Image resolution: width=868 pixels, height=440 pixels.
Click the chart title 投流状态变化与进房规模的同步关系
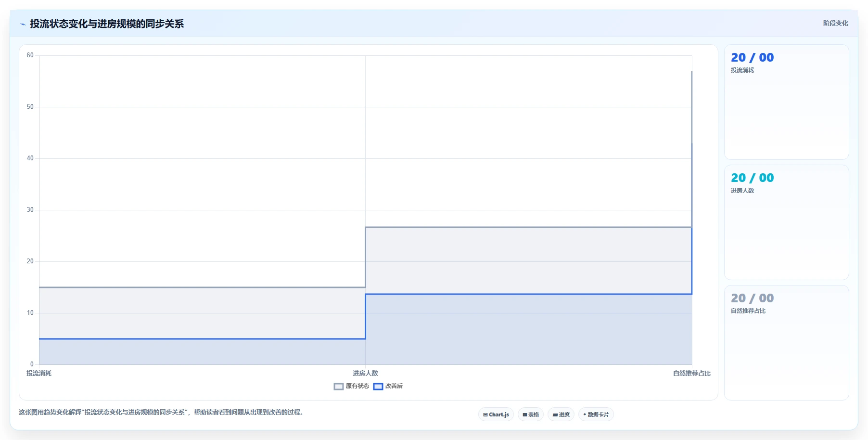[107, 24]
